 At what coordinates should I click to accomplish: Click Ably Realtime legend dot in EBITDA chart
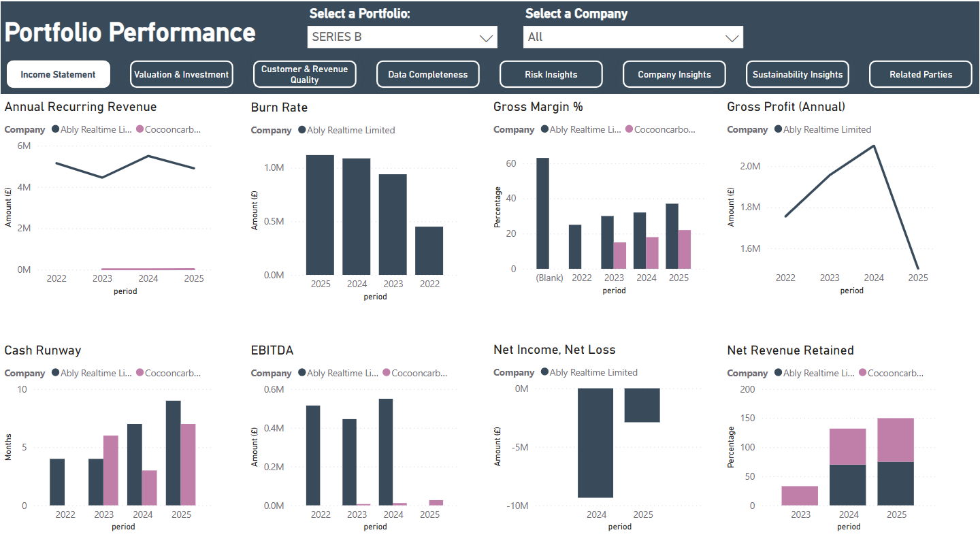pos(301,373)
